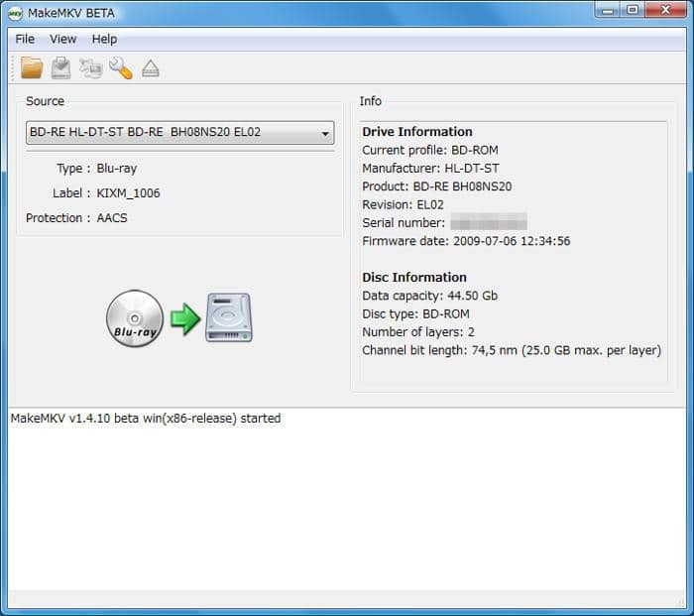Eject the disc with the eject icon

[151, 68]
